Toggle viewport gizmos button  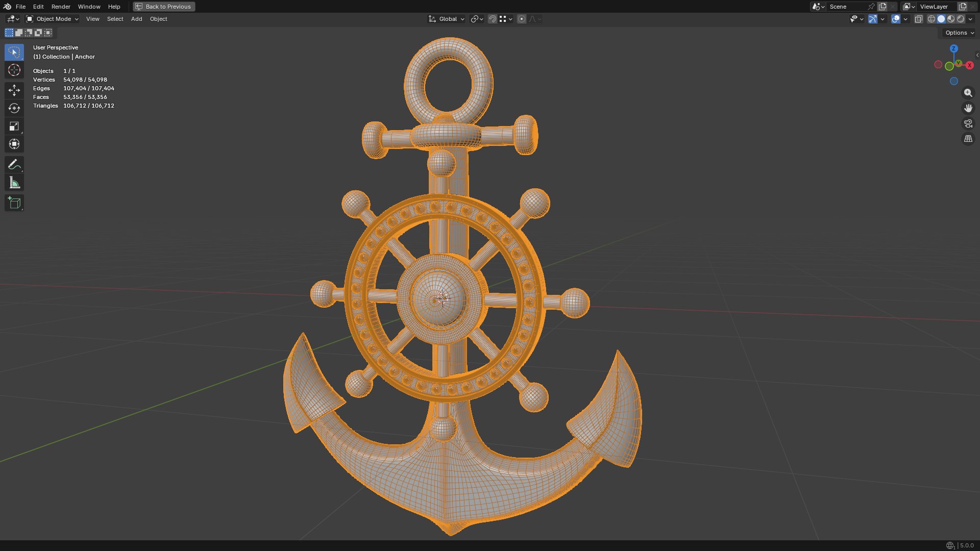tap(873, 19)
